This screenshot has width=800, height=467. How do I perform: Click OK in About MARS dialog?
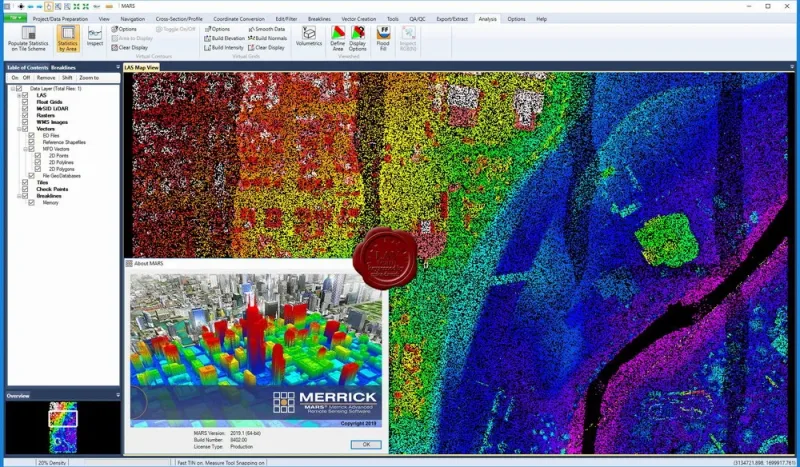(366, 445)
